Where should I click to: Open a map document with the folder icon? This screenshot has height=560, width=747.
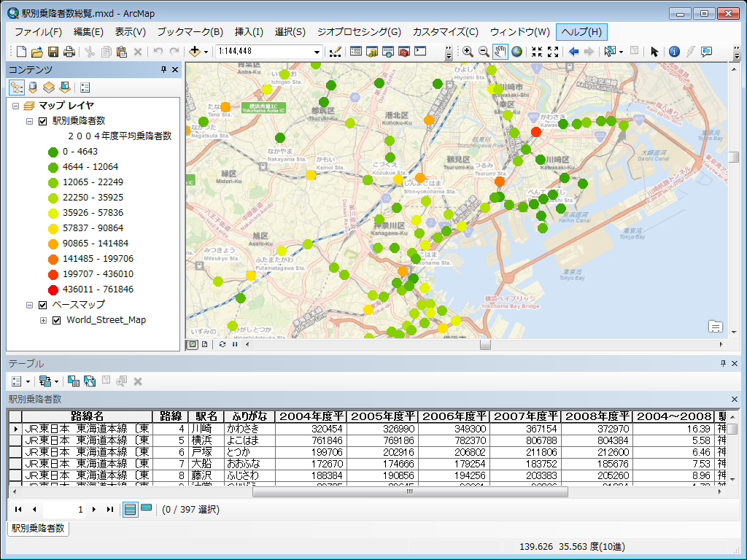[37, 52]
